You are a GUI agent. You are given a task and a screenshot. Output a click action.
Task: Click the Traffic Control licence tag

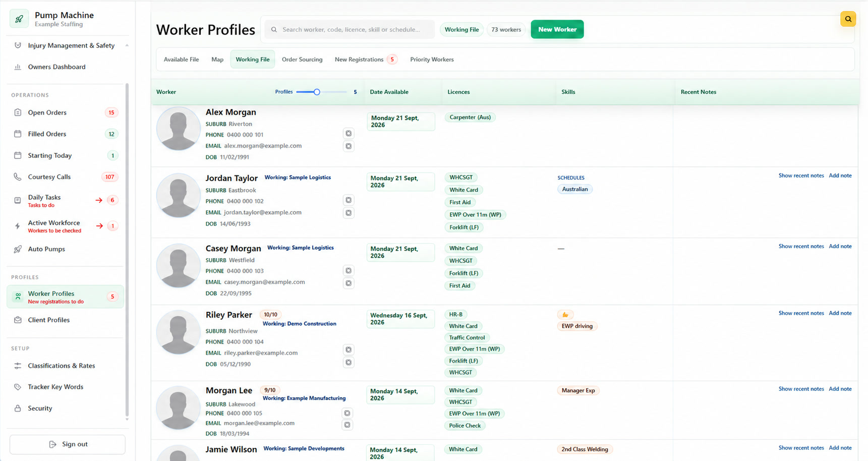coord(467,337)
